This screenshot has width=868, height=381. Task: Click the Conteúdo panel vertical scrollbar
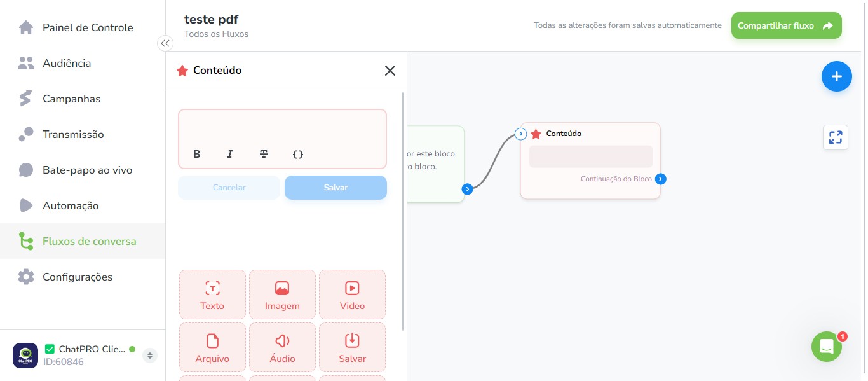click(x=403, y=211)
